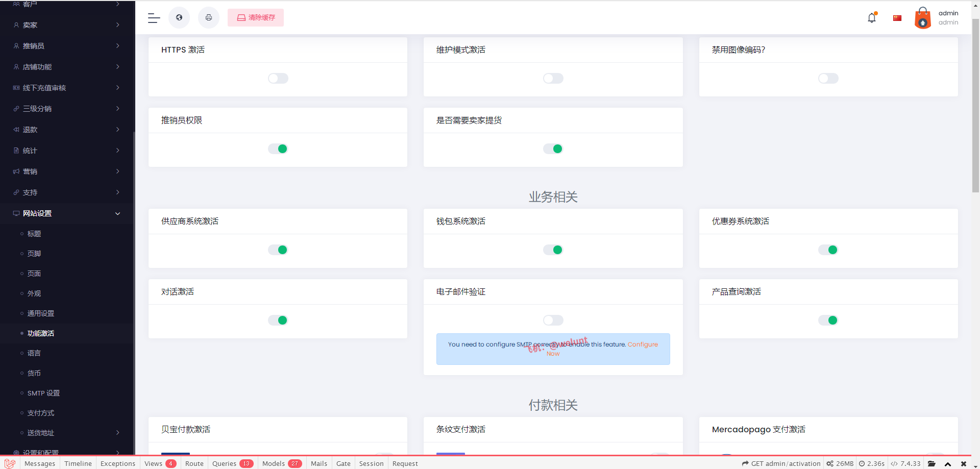Disable 钱包系统激活 switch
Screen dimensions: 980x469
click(553, 250)
